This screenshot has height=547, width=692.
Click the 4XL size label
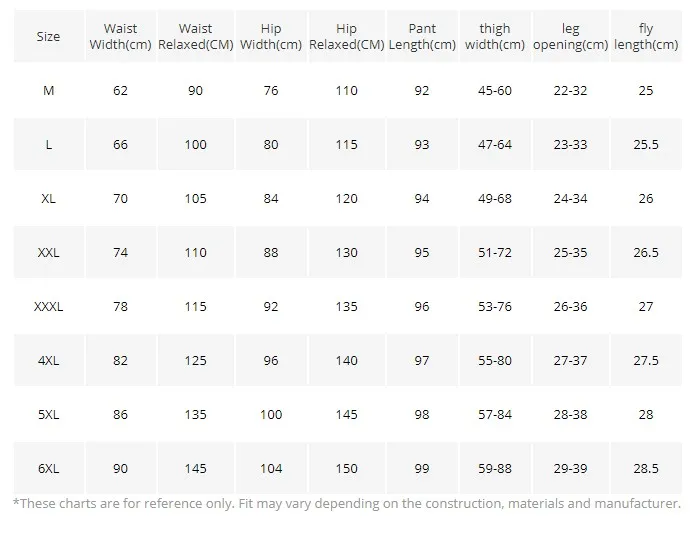coord(48,361)
